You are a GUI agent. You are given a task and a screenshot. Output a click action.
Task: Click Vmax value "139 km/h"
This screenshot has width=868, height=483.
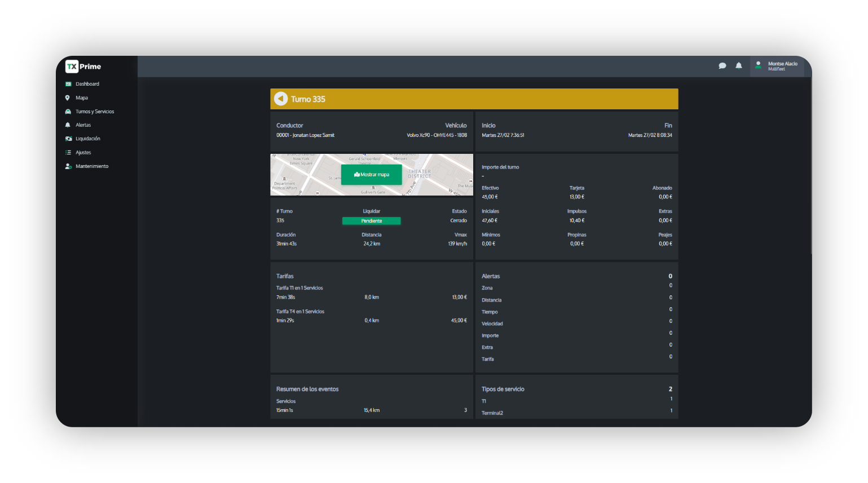(x=457, y=244)
